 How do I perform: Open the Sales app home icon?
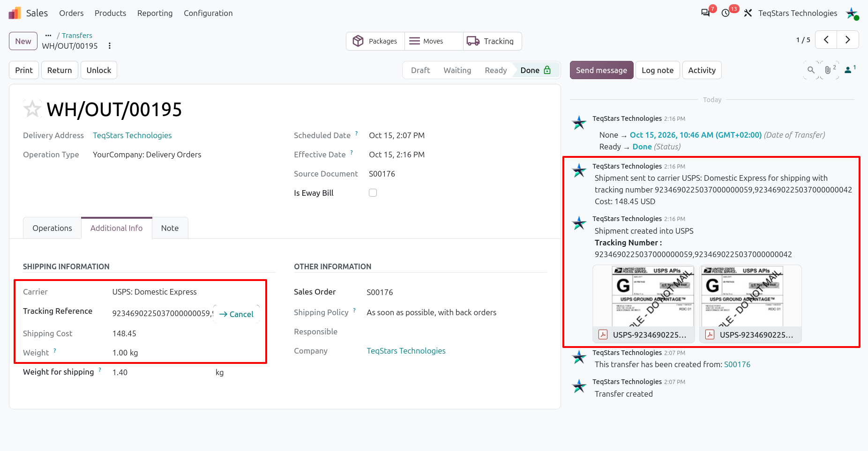tap(15, 13)
